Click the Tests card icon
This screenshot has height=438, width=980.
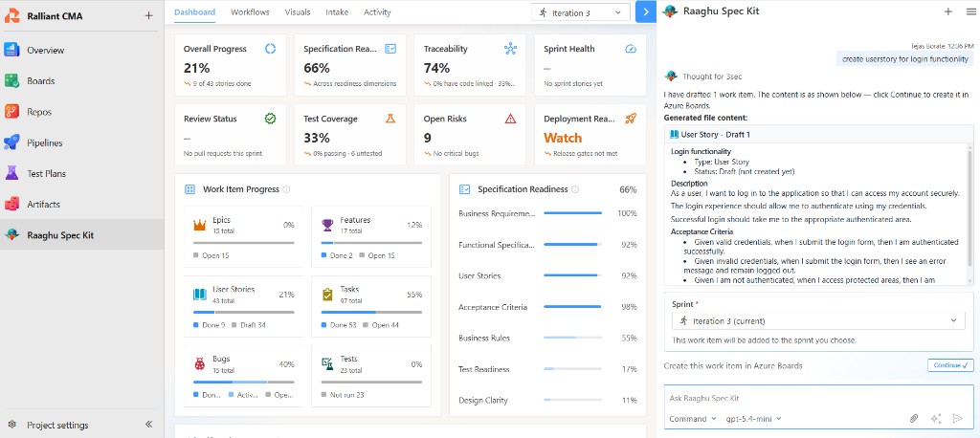(x=327, y=363)
